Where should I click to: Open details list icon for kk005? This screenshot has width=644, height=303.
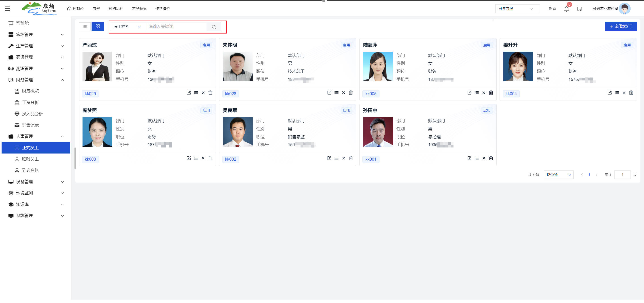(x=477, y=93)
